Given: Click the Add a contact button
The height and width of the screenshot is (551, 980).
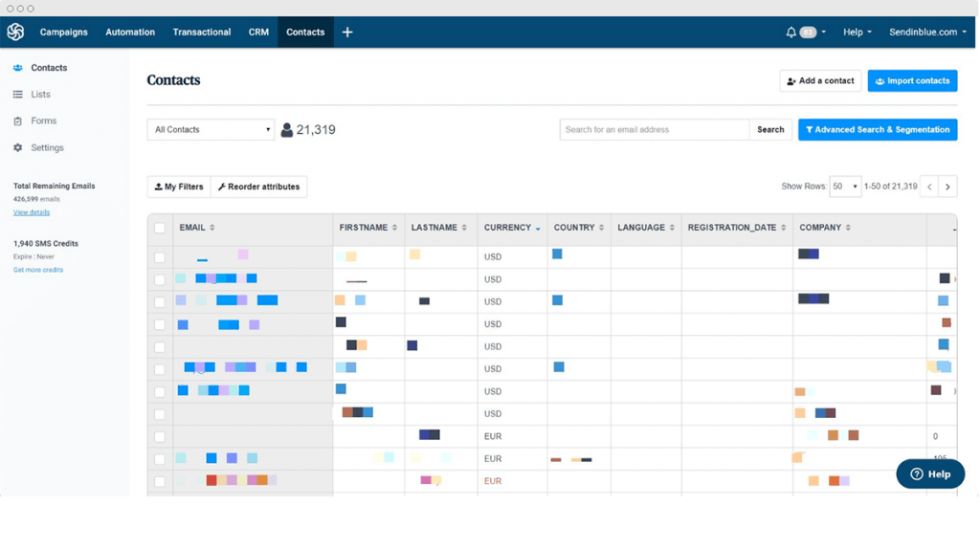Looking at the screenshot, I should click(x=819, y=80).
